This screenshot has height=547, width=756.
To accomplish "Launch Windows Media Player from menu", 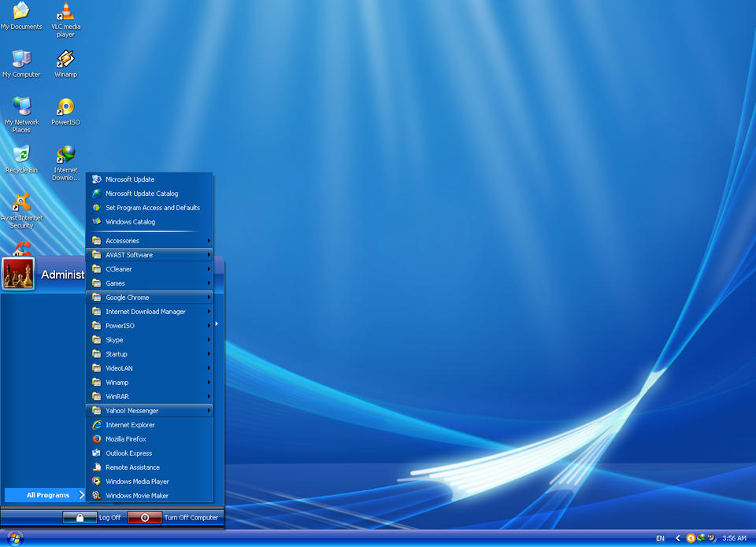I will pyautogui.click(x=150, y=482).
